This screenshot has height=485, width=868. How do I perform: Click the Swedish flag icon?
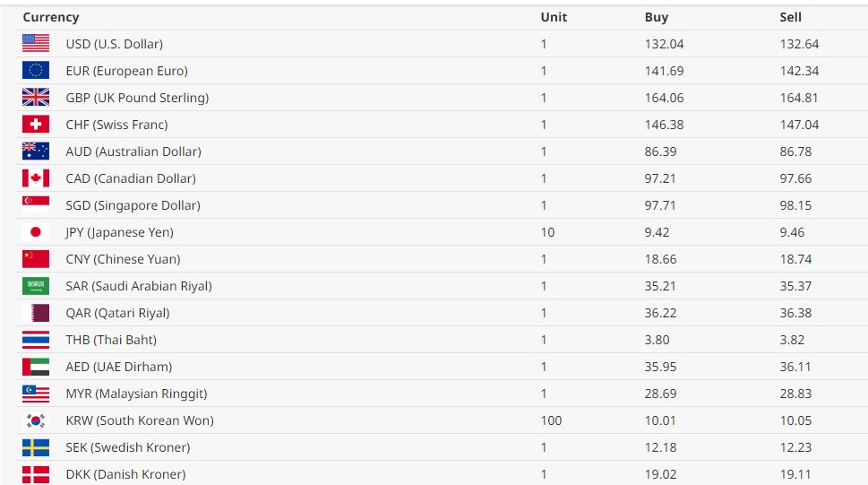[36, 446]
